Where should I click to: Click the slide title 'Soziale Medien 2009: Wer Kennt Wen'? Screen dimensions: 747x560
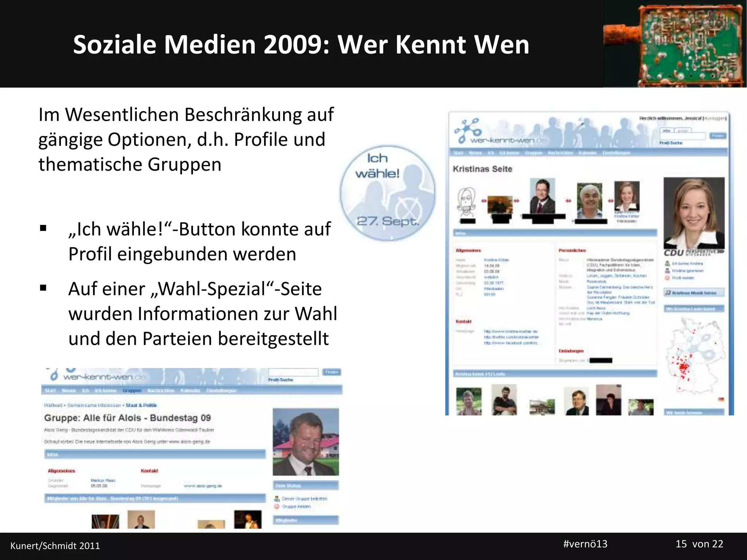point(301,44)
